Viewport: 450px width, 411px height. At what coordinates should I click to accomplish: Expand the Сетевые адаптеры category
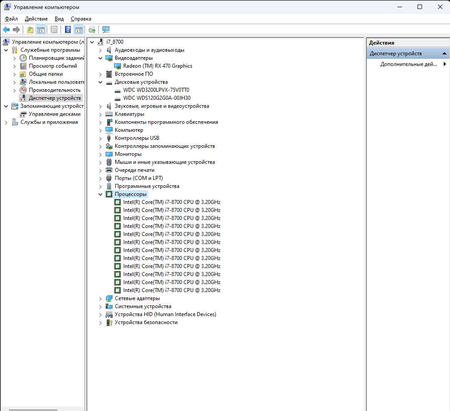coord(100,298)
